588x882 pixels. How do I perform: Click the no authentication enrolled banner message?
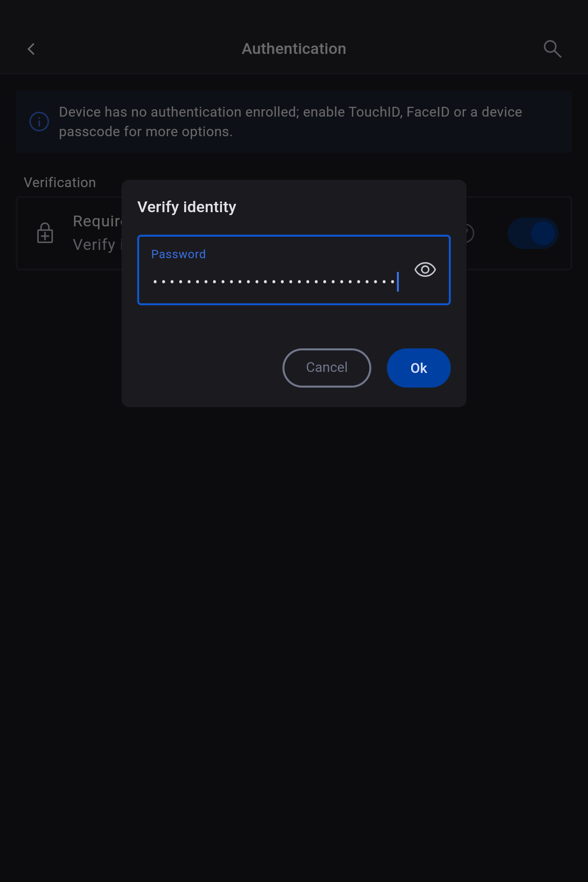pyautogui.click(x=291, y=122)
